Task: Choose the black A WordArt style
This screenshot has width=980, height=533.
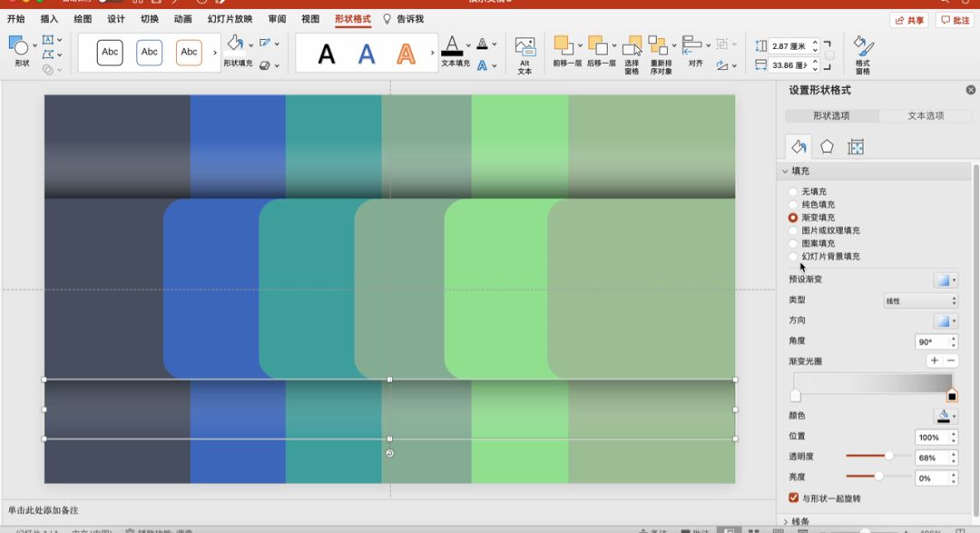Action: 327,54
